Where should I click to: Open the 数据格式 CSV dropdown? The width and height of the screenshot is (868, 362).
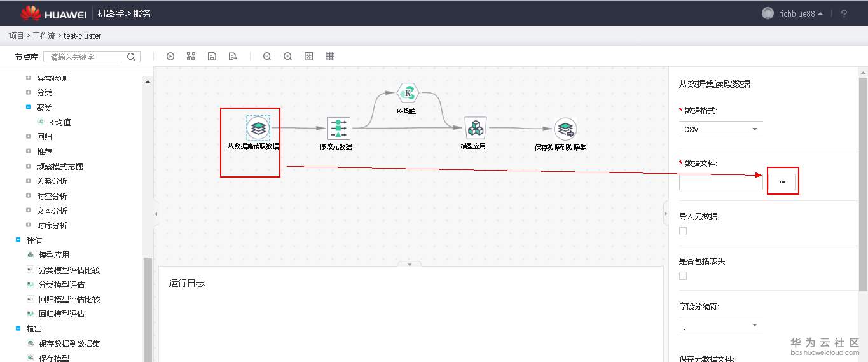coord(721,129)
